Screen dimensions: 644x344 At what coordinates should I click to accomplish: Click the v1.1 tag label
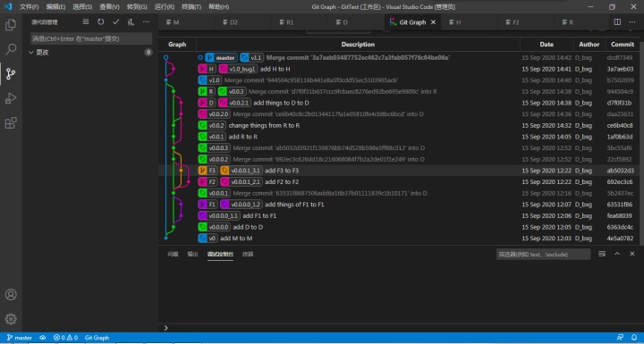click(x=251, y=58)
